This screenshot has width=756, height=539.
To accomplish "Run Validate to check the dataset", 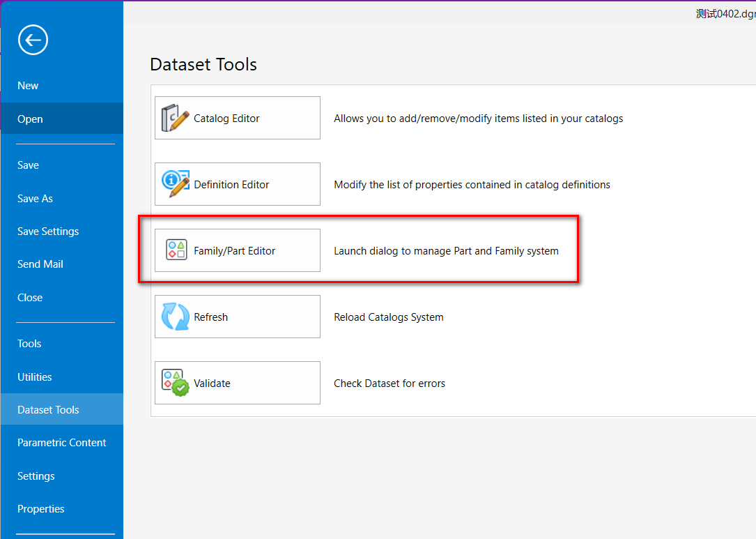I will (237, 383).
